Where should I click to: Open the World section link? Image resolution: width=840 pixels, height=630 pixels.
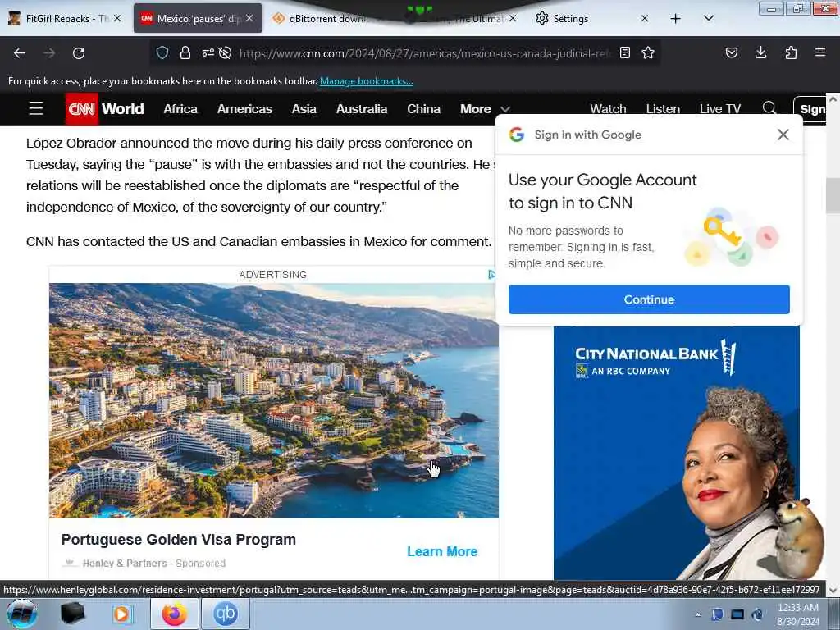123,109
